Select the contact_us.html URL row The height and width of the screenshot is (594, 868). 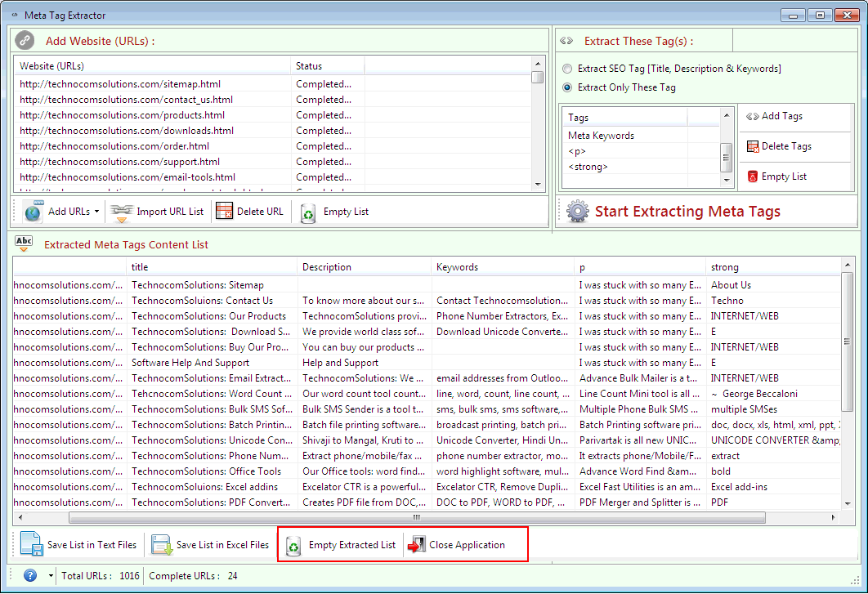tap(272, 100)
